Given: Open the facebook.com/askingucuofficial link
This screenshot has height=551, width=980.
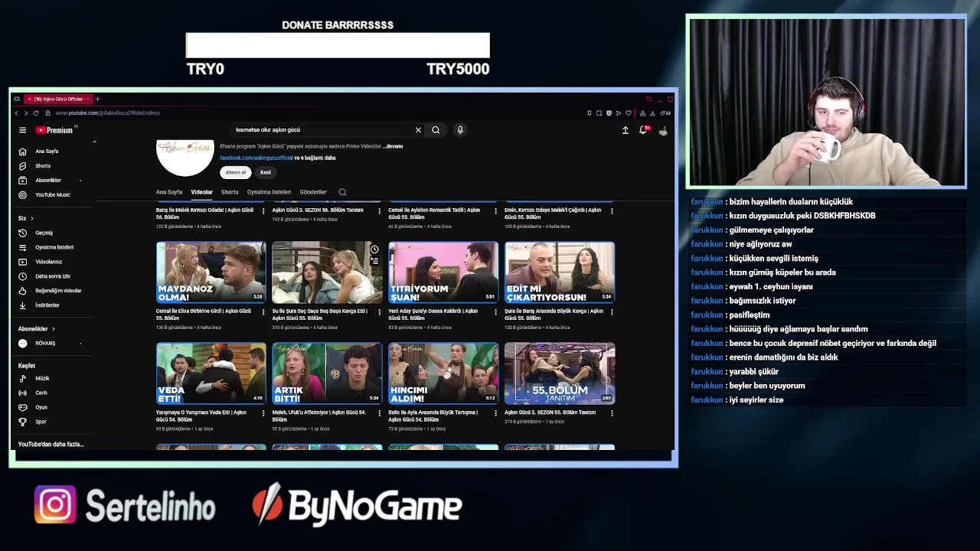Looking at the screenshot, I should (x=256, y=158).
